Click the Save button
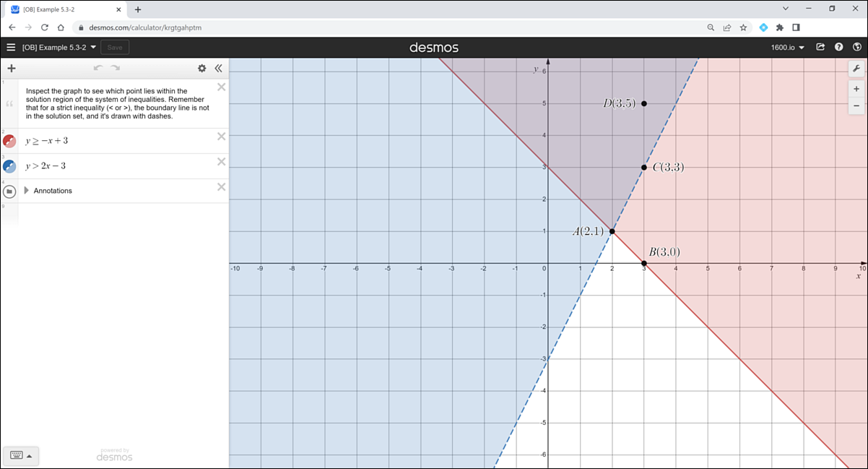The width and height of the screenshot is (868, 469). click(115, 48)
